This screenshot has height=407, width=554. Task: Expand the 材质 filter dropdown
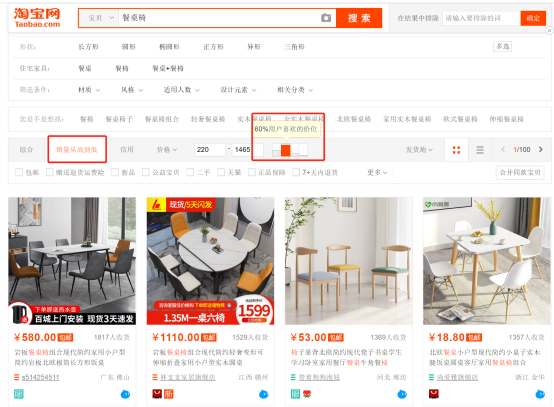(89, 90)
